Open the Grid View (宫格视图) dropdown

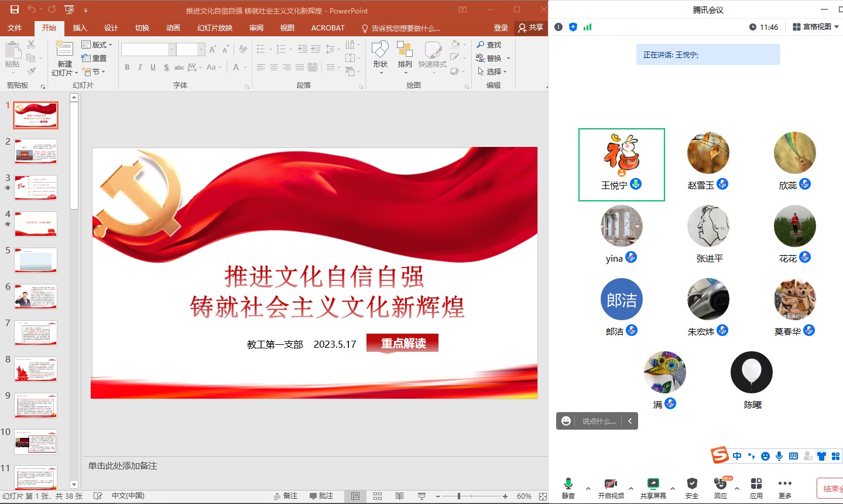(815, 27)
